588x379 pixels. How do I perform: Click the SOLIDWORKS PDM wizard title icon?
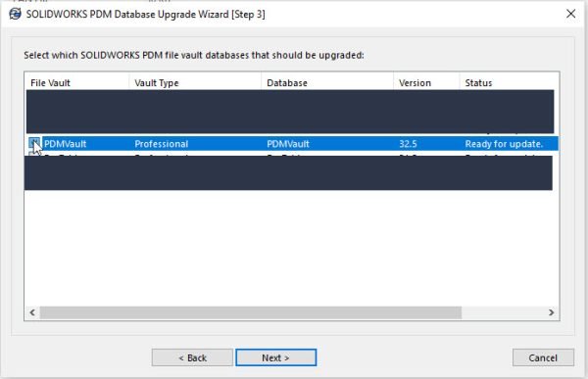15,14
